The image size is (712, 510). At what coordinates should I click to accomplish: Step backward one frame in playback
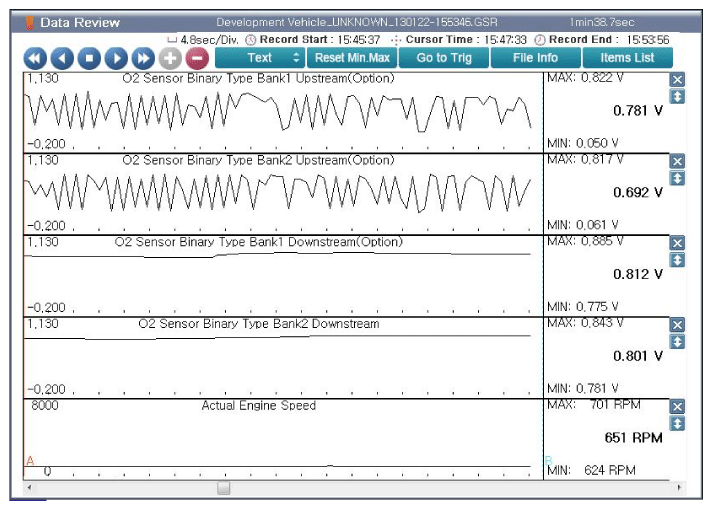[62, 58]
